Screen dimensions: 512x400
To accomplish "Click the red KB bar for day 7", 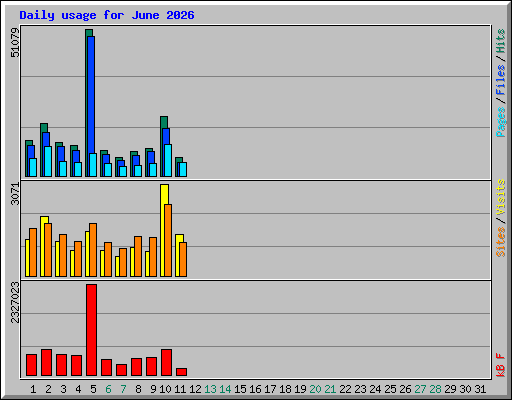I will [x=121, y=370].
